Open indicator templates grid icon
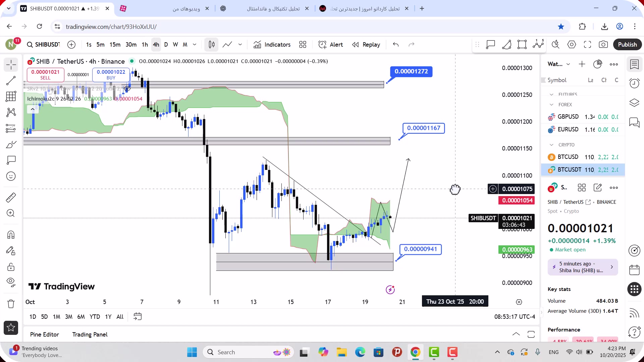The height and width of the screenshot is (362, 644). point(303,45)
